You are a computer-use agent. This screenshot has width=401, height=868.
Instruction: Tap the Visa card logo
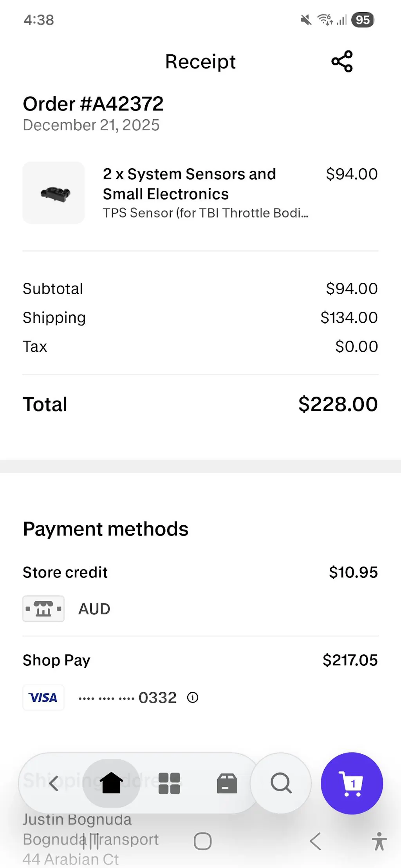click(43, 697)
